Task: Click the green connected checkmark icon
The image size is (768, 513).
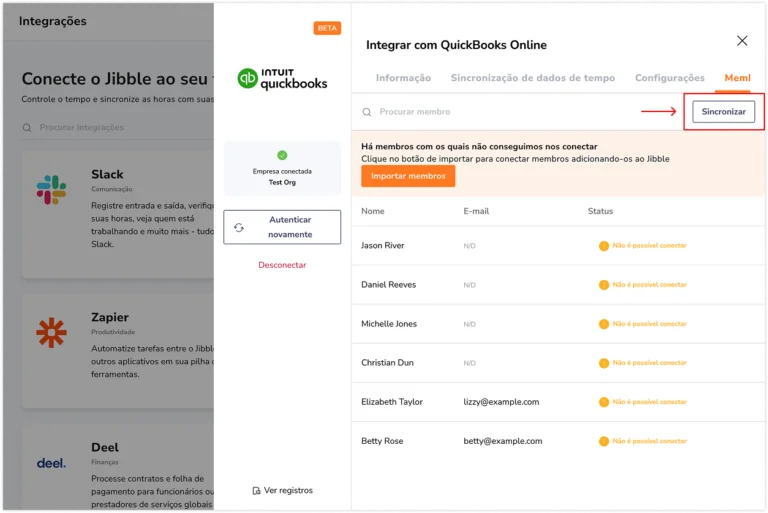Action: pyautogui.click(x=282, y=155)
